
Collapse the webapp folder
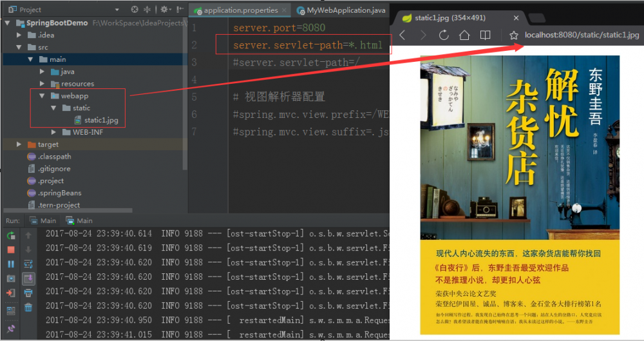coord(42,96)
